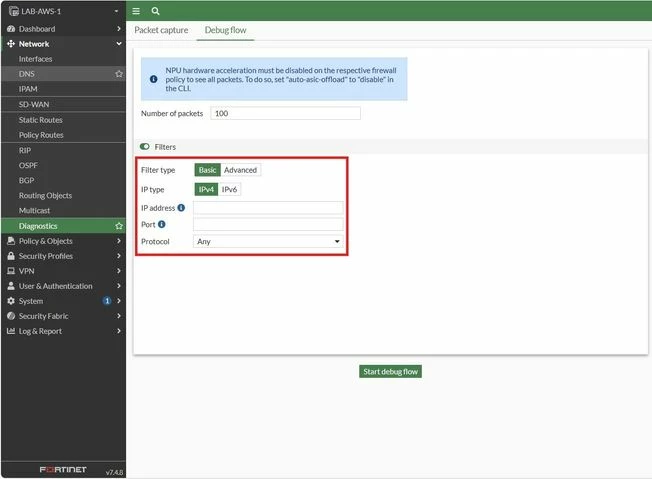The height and width of the screenshot is (479, 652).
Task: Click the Port info icon
Action: pyautogui.click(x=162, y=224)
